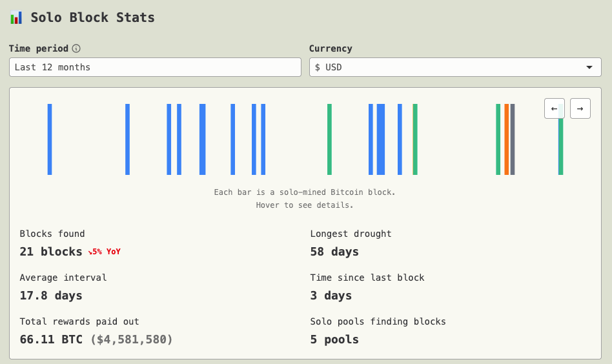Click the green bar left of orange bar

[x=498, y=139]
